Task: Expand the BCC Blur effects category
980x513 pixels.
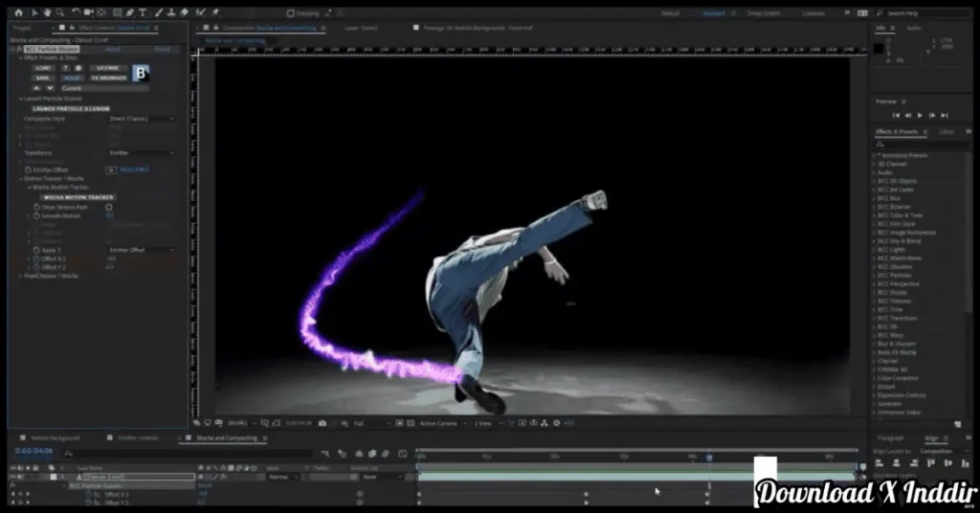Action: (875, 198)
